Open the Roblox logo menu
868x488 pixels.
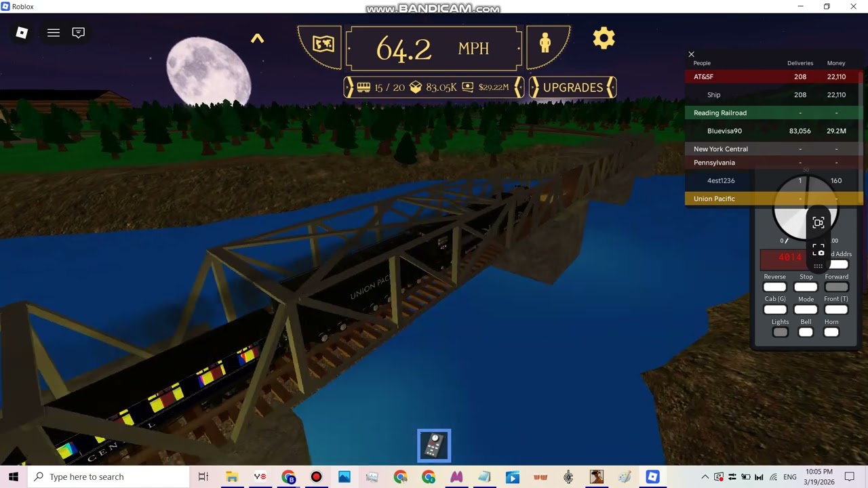[x=22, y=33]
